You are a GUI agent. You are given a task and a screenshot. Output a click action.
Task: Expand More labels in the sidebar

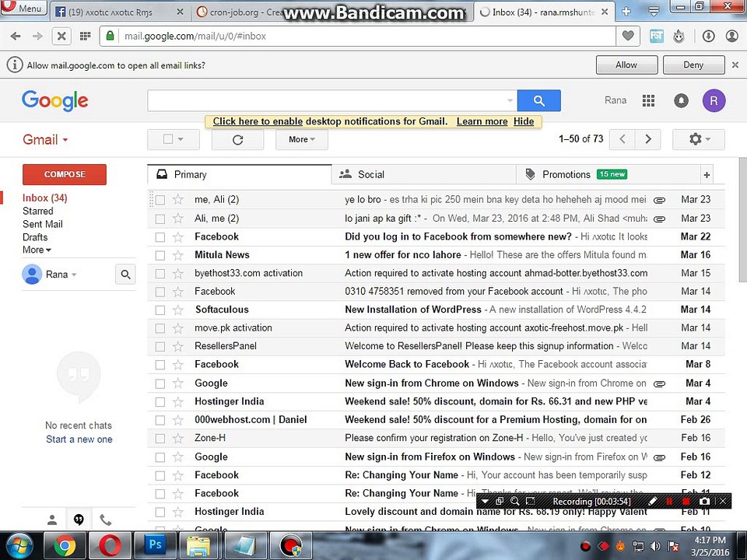coord(37,250)
